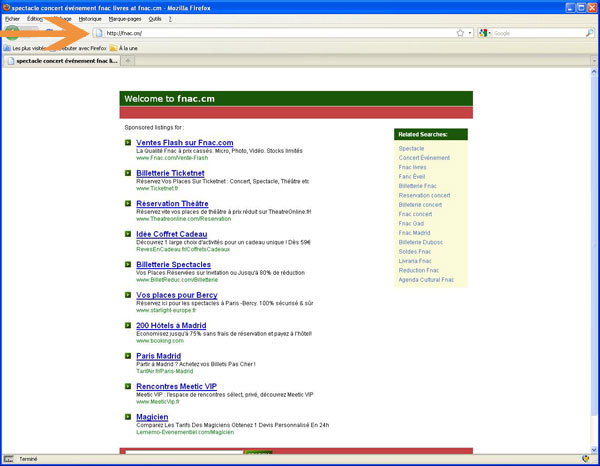This screenshot has width=600, height=466.
Task: Click the page icon beside the URL
Action: coord(99,33)
